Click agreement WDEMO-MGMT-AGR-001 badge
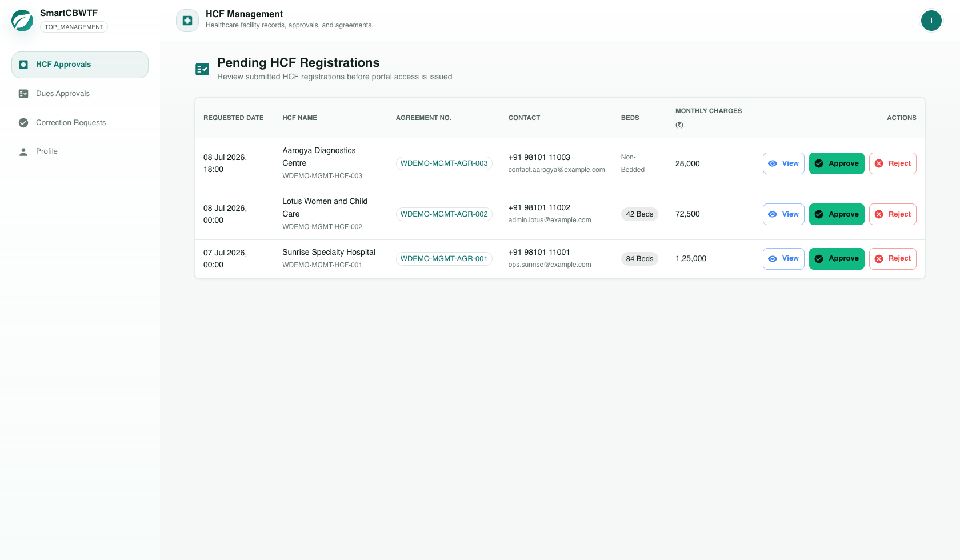 coord(444,259)
